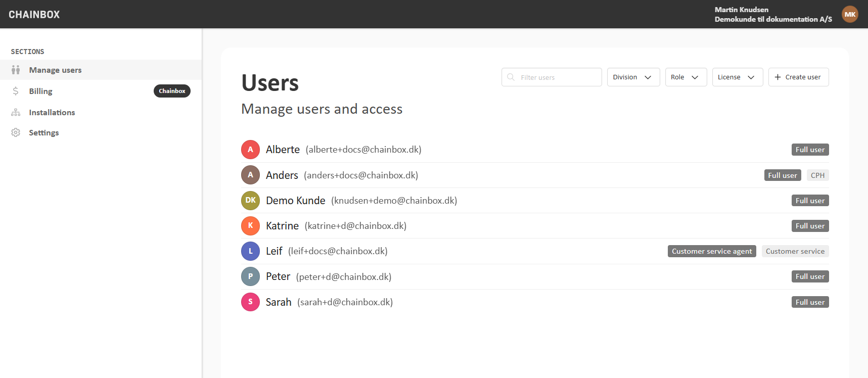This screenshot has width=868, height=378.
Task: Click the Billing dollar sign icon
Action: click(16, 91)
